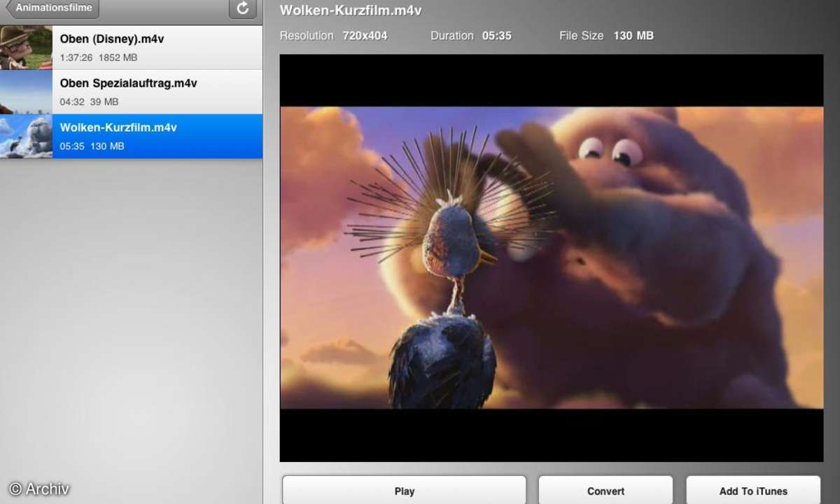Click the 1:37:26 1852 MB details line
The height and width of the screenshot is (504, 840).
tap(99, 57)
